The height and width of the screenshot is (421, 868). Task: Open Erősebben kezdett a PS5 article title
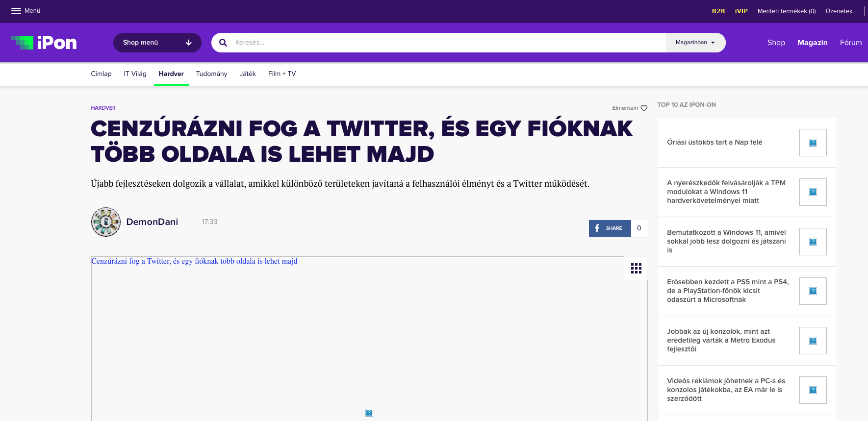[x=728, y=291]
